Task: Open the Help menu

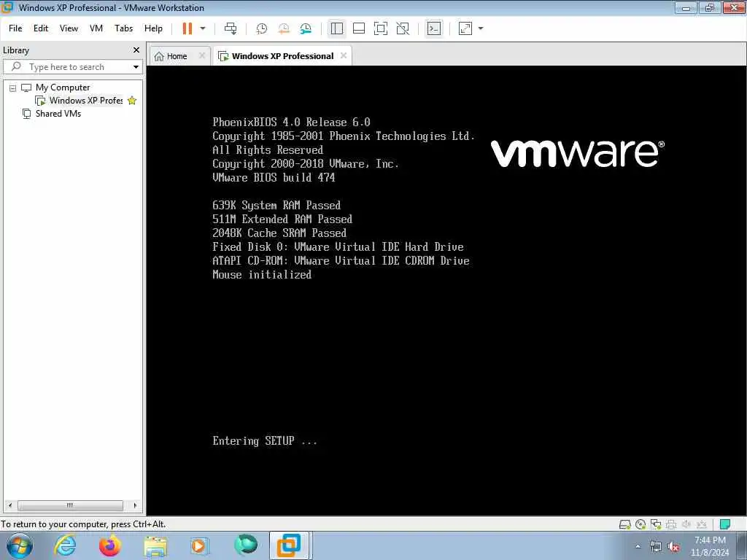Action: click(153, 28)
